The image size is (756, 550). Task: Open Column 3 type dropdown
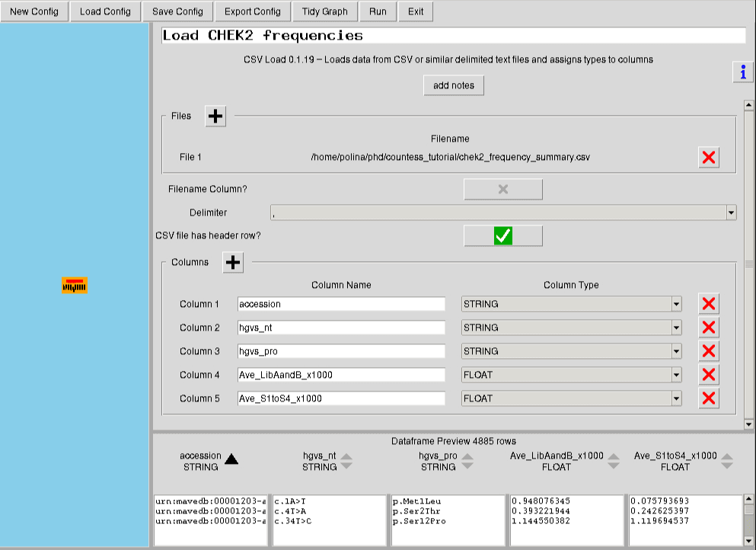click(x=677, y=351)
